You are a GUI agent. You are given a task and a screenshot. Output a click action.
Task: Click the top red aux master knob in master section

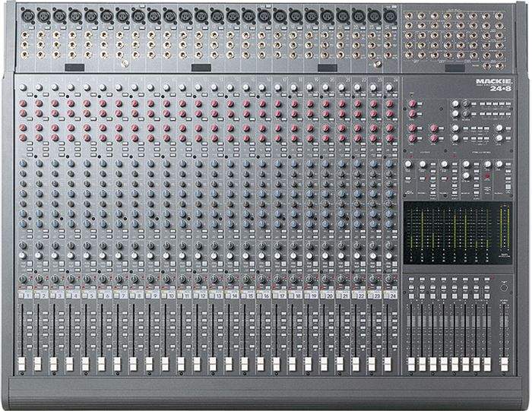[x=412, y=103]
